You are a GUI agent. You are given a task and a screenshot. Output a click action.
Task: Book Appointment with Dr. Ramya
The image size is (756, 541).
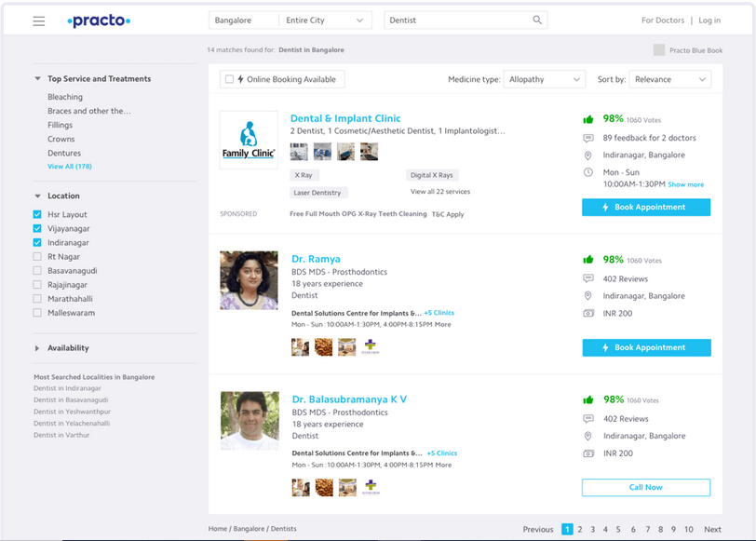pos(646,347)
